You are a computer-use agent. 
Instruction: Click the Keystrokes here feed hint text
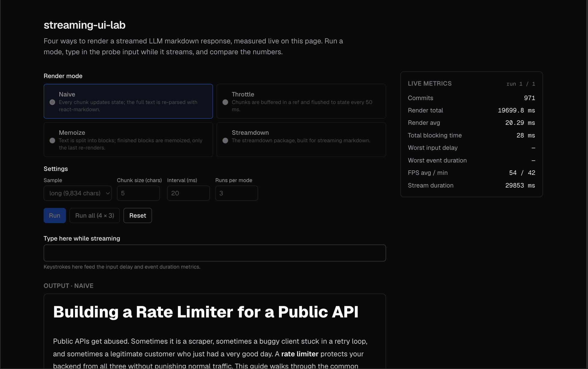pyautogui.click(x=122, y=267)
